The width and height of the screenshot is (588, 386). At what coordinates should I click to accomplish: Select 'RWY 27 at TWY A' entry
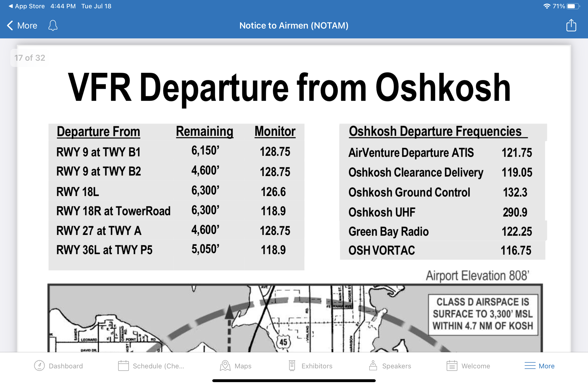coord(99,231)
